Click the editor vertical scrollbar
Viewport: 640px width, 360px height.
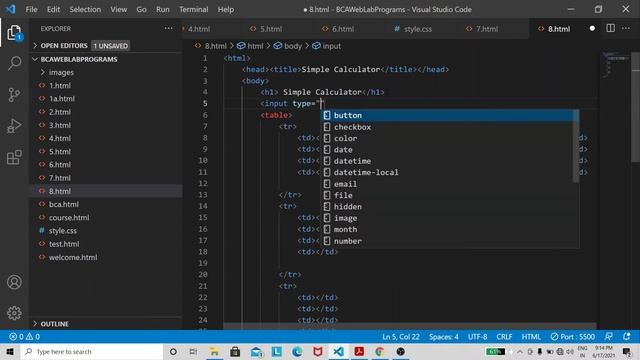636,106
